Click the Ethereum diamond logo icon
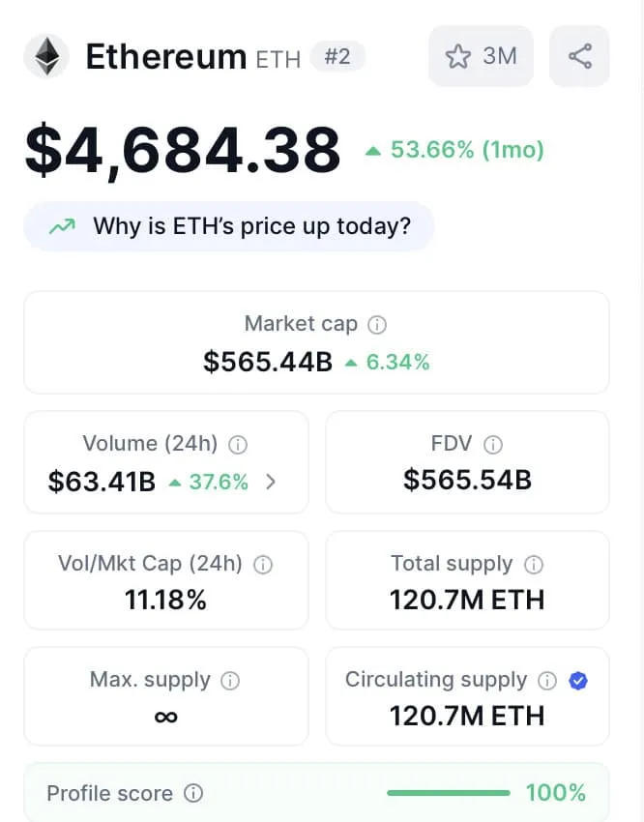Viewport: 644px width, 822px height. point(46,56)
